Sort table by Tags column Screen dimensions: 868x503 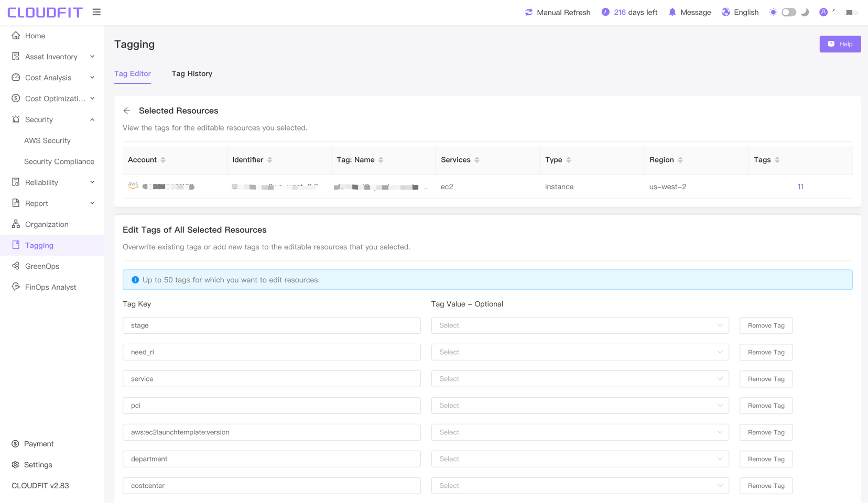tap(777, 160)
